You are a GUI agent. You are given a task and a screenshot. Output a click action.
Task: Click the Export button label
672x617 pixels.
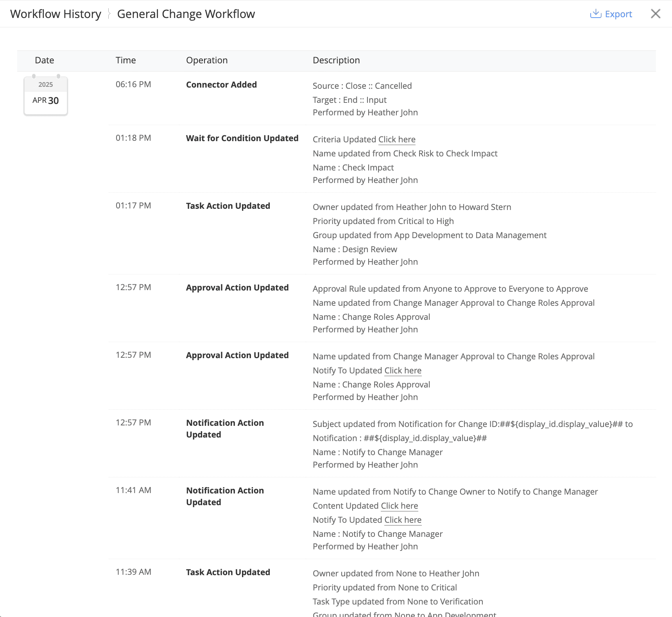click(618, 14)
